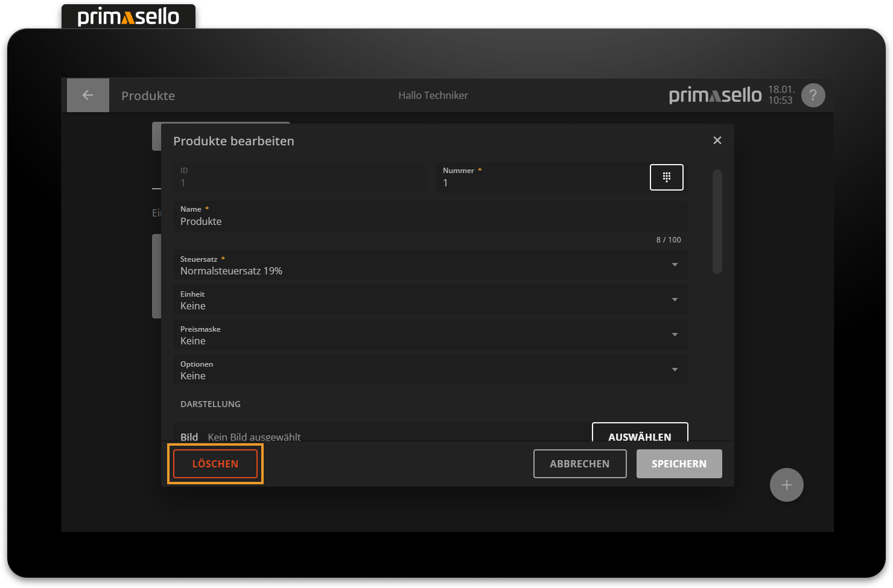Open help via the question mark icon

point(813,95)
